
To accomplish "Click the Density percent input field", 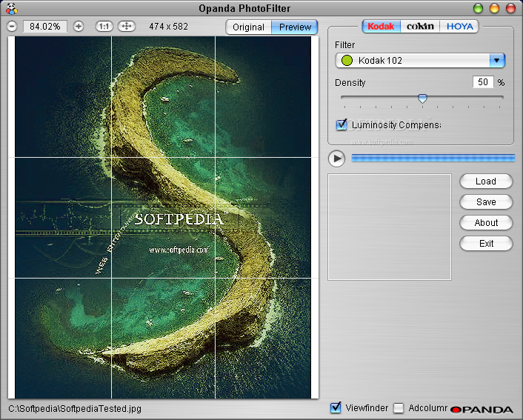I will (x=483, y=82).
